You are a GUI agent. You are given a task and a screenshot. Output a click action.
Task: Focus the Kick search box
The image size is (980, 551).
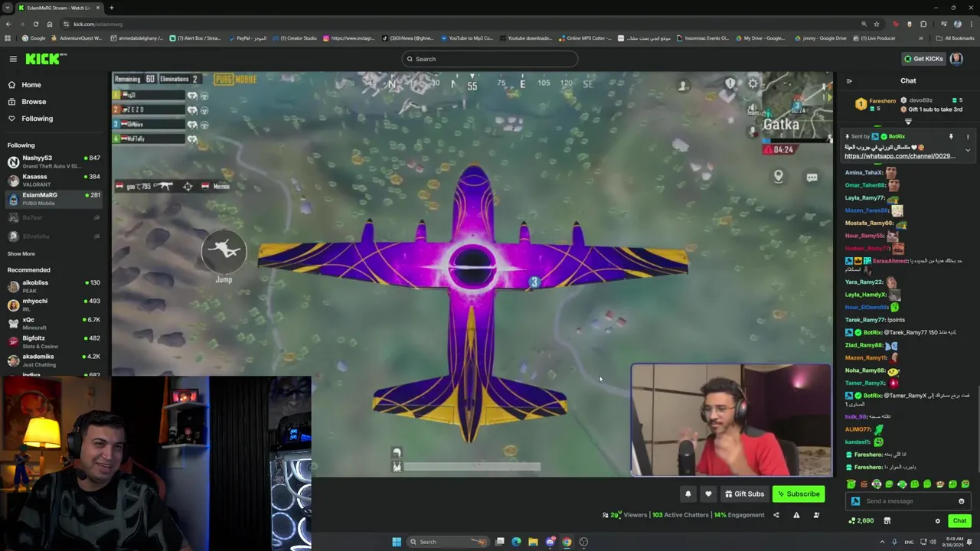tap(490, 59)
